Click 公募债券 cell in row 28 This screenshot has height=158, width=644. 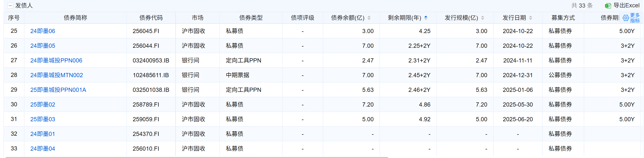[x=560, y=75]
